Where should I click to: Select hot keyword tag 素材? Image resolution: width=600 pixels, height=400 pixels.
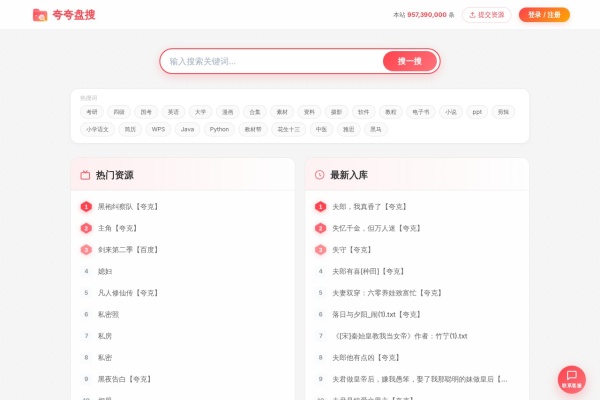click(282, 112)
